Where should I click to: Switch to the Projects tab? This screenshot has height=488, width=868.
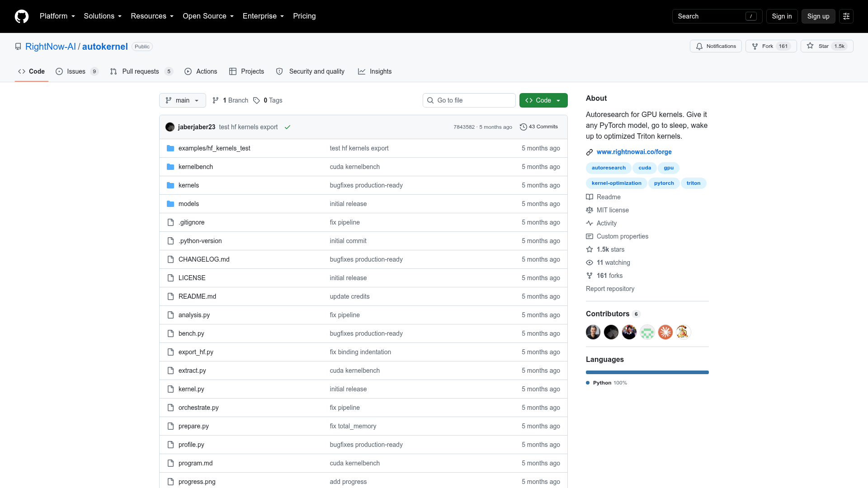(246, 71)
